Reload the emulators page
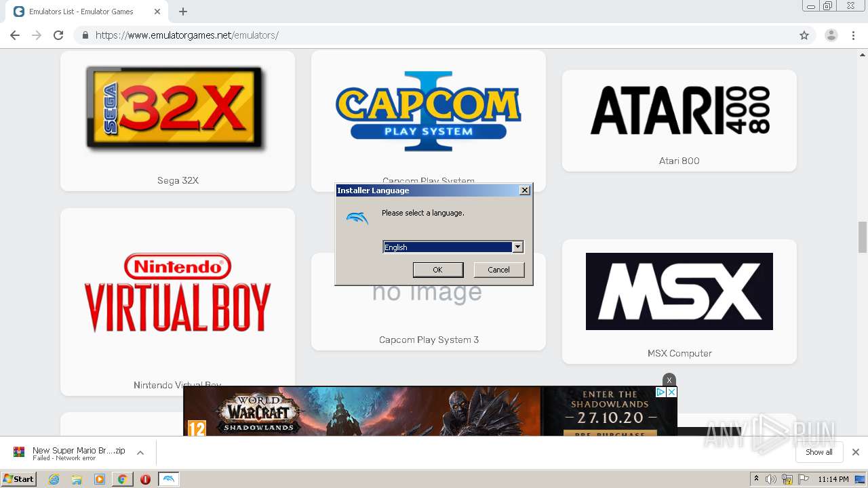This screenshot has width=868, height=488. tap(58, 35)
